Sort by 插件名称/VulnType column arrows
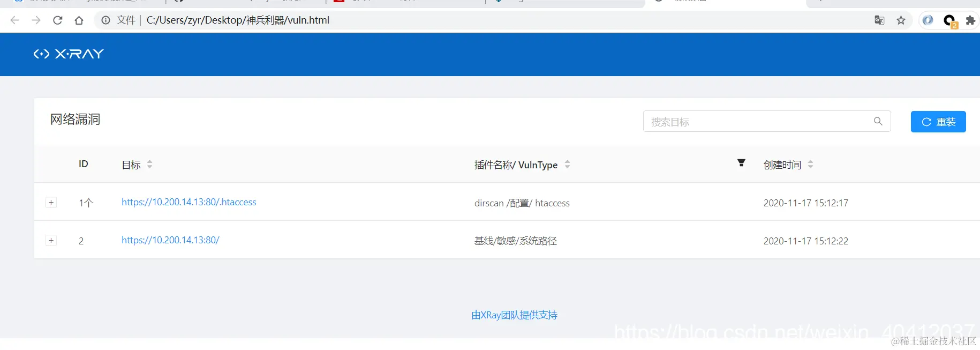 tap(567, 165)
